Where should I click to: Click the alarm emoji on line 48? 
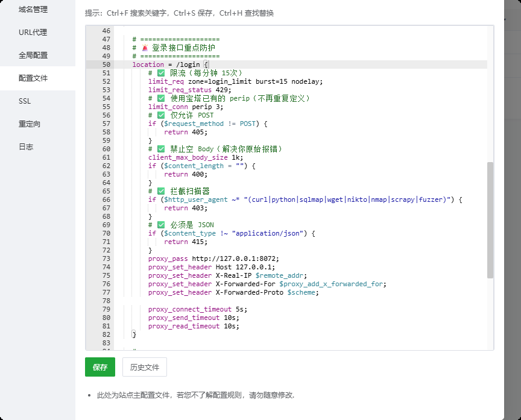click(x=145, y=48)
